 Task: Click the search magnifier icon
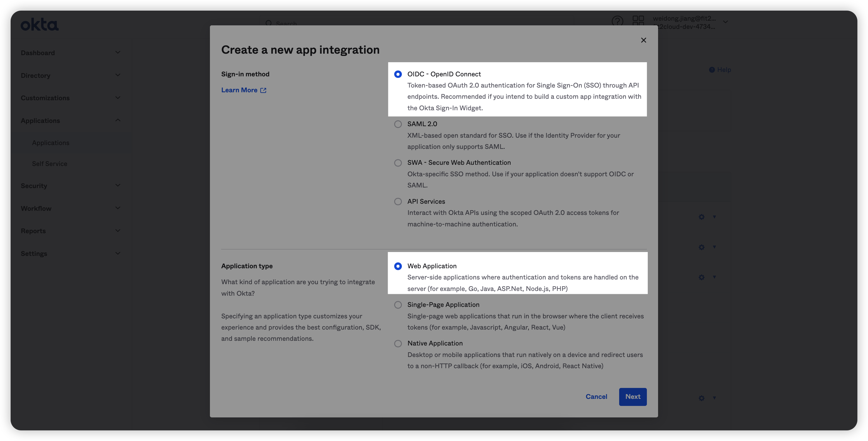pyautogui.click(x=269, y=23)
